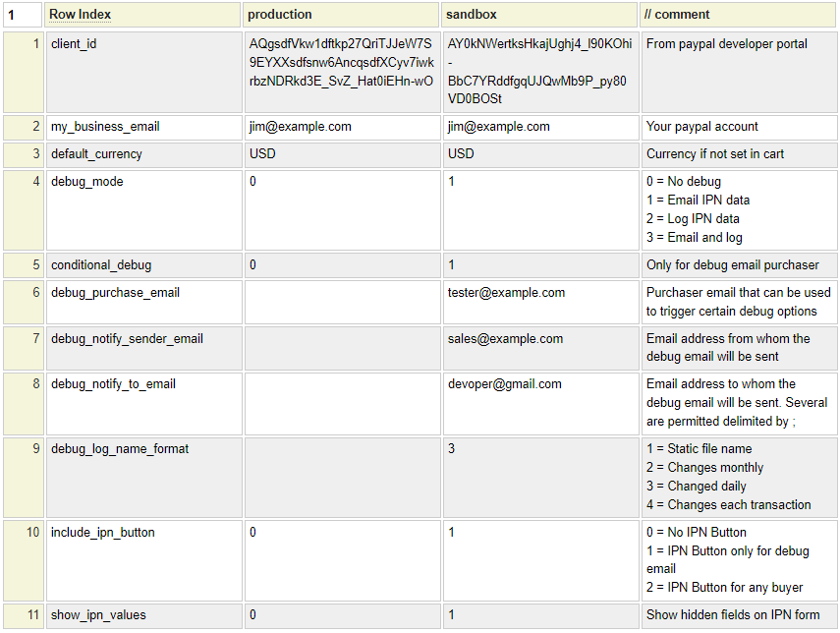Select sandbox debug_log_name_format value 3
Image resolution: width=840 pixels, height=633 pixels.
click(538, 477)
